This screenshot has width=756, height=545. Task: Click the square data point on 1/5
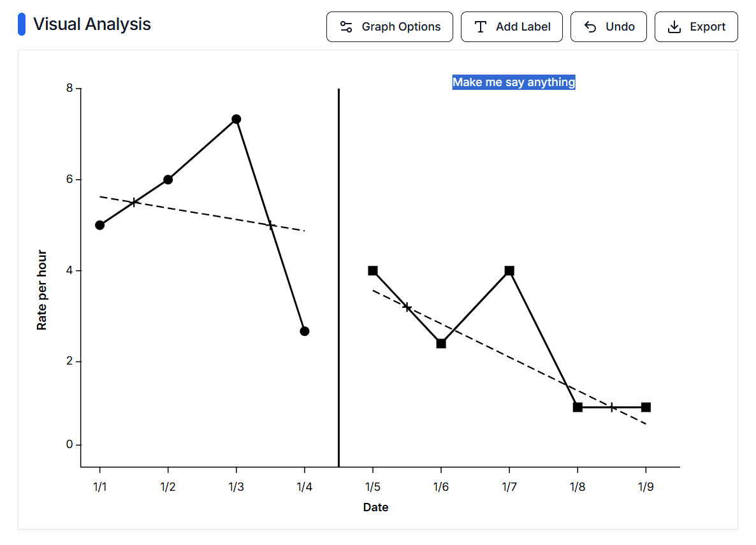[373, 271]
